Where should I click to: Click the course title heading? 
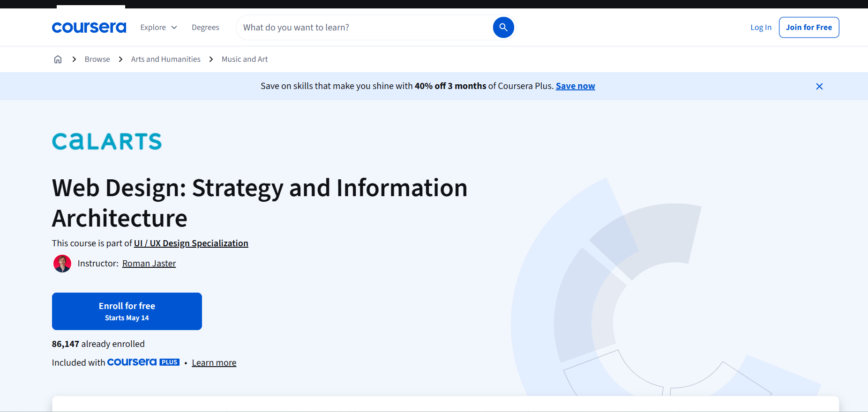260,203
